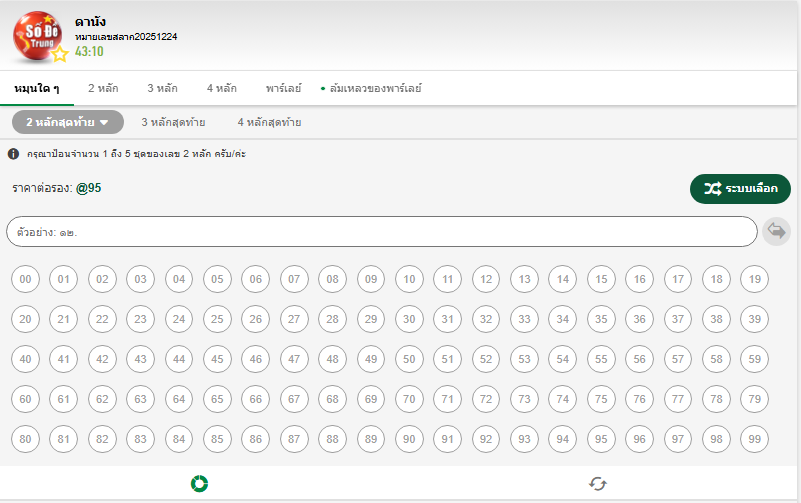Open the 2 หลักสุดท้าย dropdown
The width and height of the screenshot is (801, 503).
[68, 122]
